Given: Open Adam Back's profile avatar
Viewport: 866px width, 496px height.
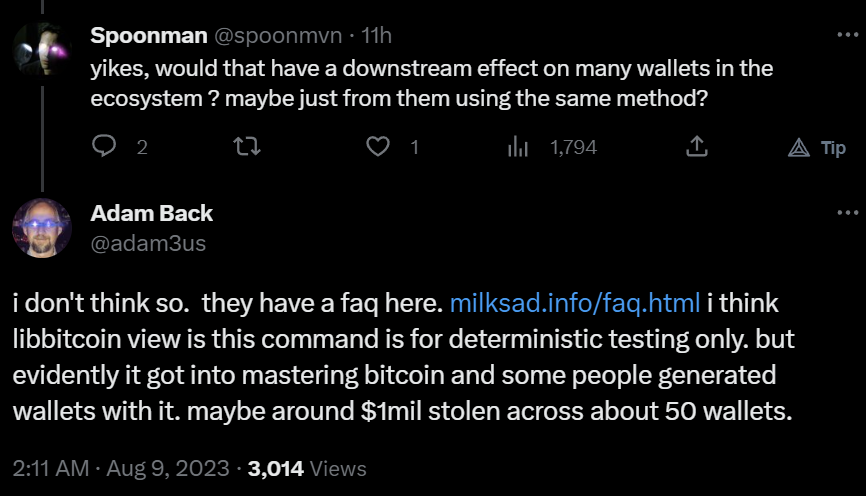Looking at the screenshot, I should (41, 228).
